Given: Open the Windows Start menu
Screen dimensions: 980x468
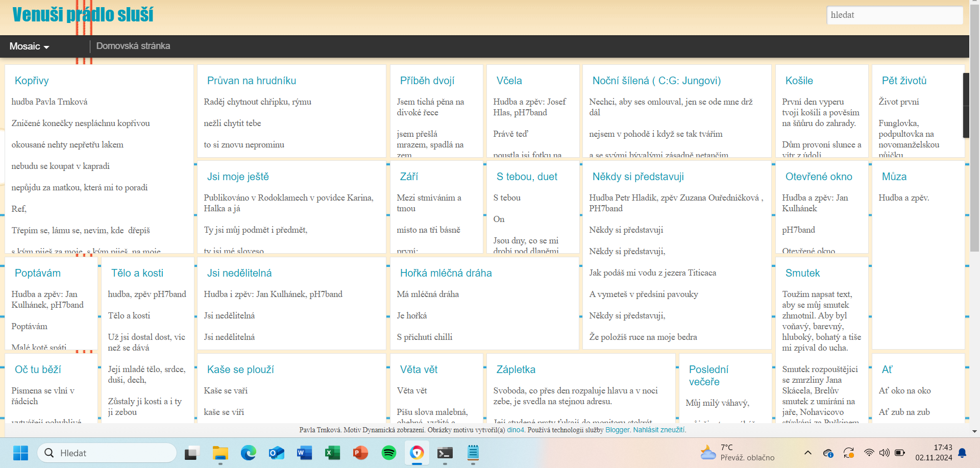Looking at the screenshot, I should (x=20, y=453).
